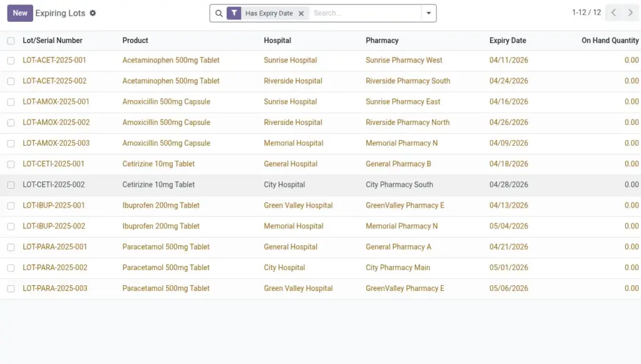Select checkbox for LOT-ACET-2025-001
The width and height of the screenshot is (641, 364).
pos(11,61)
